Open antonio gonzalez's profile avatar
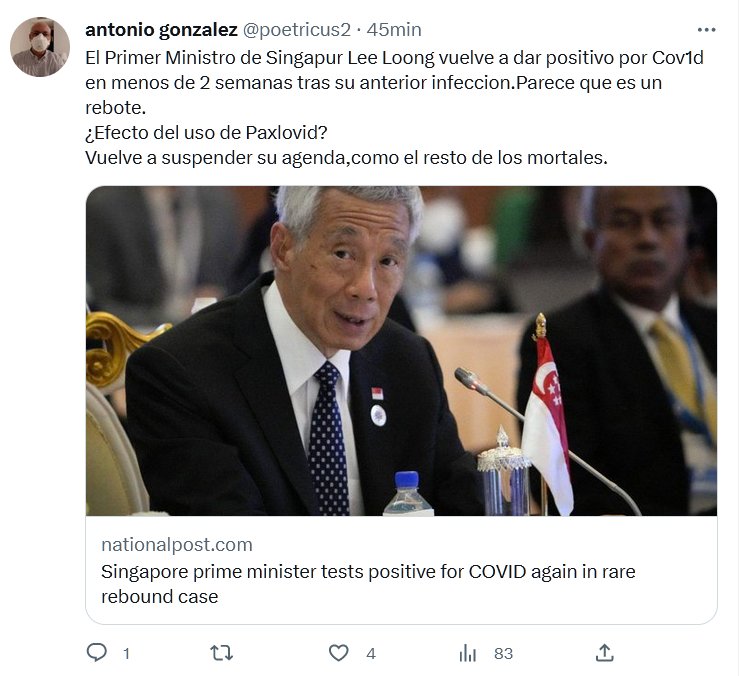 click(x=40, y=47)
